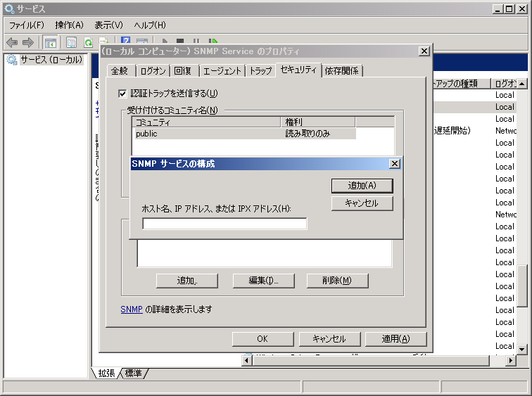Screen dimensions: 532x396
Task: Click the 遅延開始) text in Services list
Action: coord(452,131)
